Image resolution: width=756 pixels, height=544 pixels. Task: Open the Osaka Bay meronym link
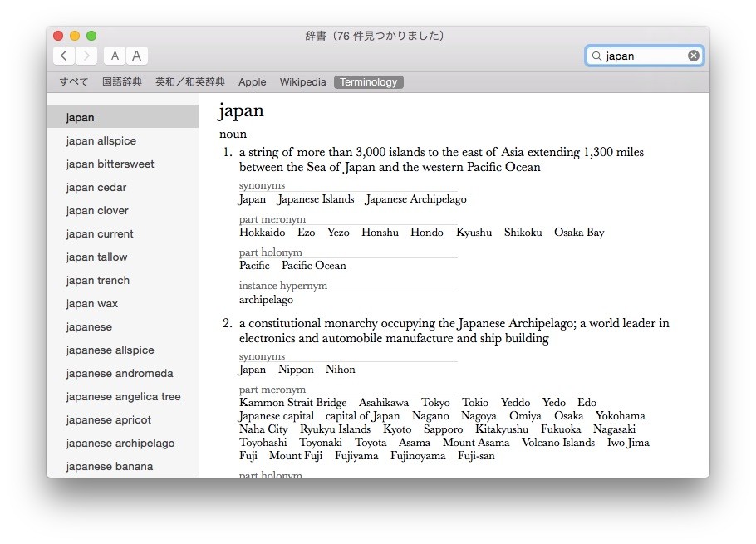[x=579, y=233]
